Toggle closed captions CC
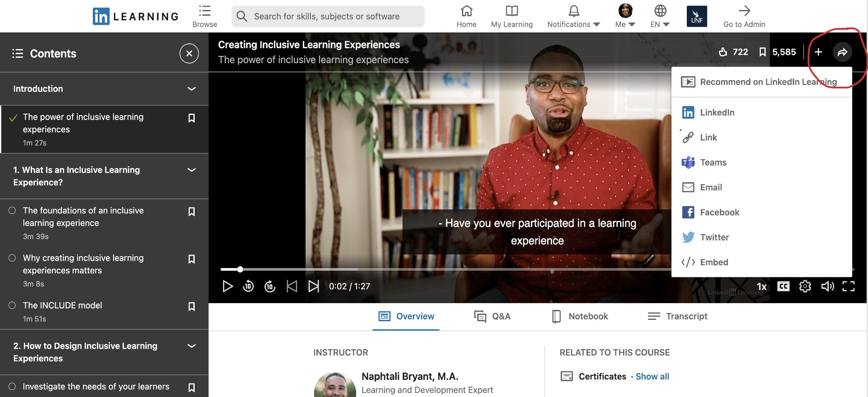Viewport: 868px width, 397px height. tap(783, 286)
